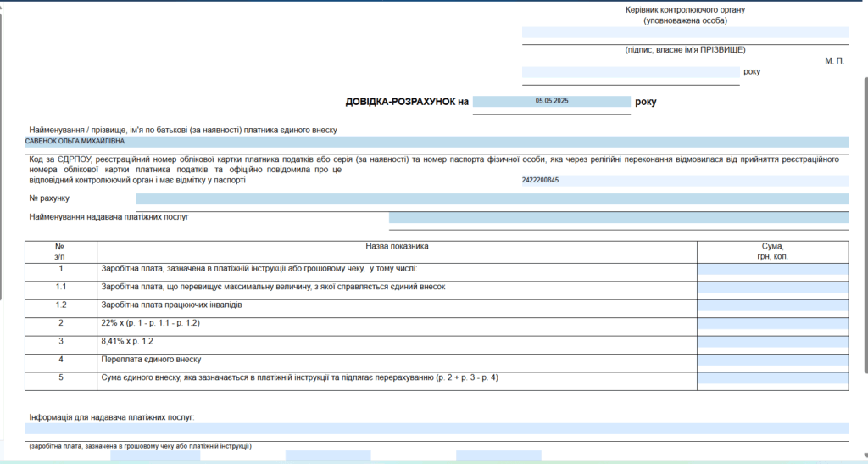Click the sum cell for row 1.1
Viewport: 868px width, 464px height.
click(773, 288)
